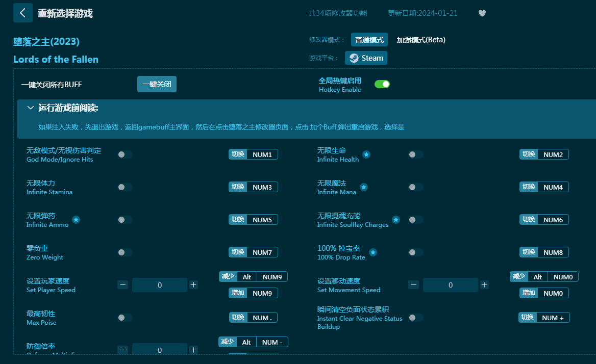Click star badge next to Infinite Ammo
The image size is (596, 364).
pyautogui.click(x=76, y=220)
